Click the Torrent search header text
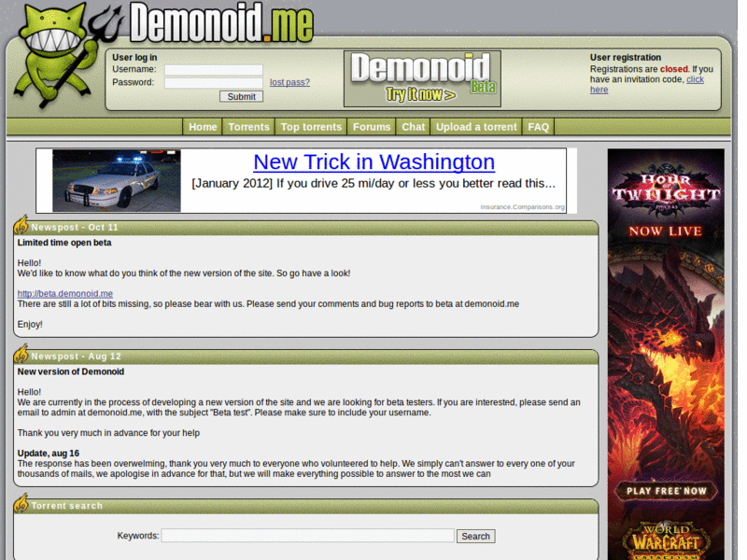This screenshot has width=747, height=560. [67, 506]
